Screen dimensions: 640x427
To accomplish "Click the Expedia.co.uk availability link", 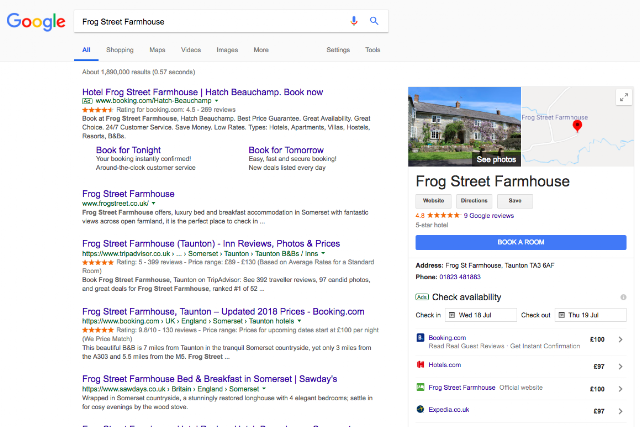I will tap(449, 409).
